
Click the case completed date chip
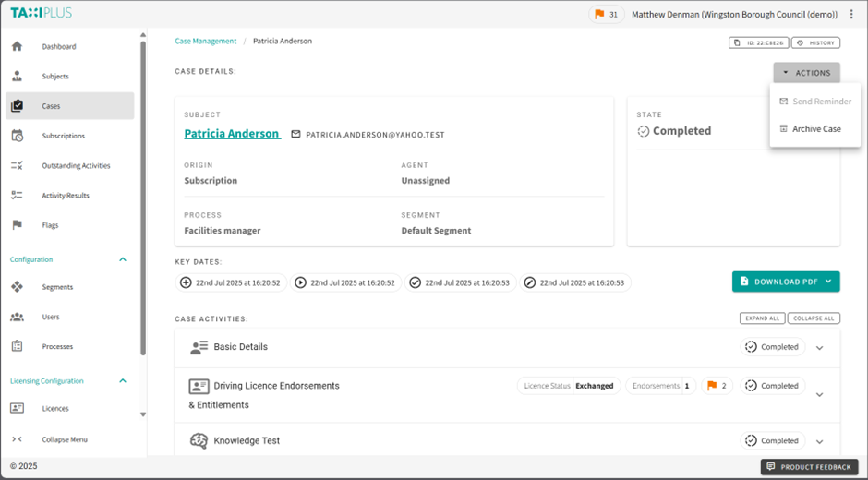coord(461,282)
